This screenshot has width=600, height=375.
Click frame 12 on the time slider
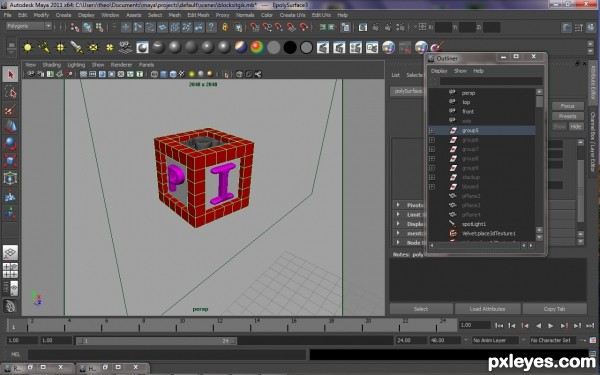pyautogui.click(x=214, y=326)
